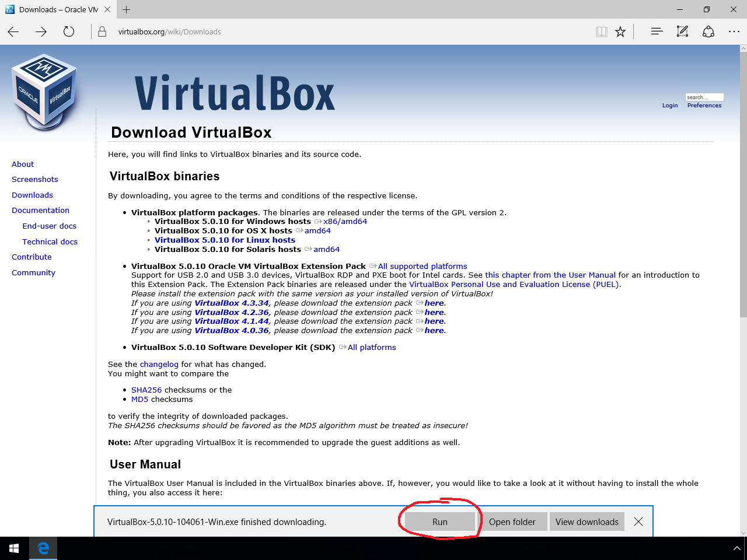Open the Share icon in toolbar
This screenshot has width=747, height=560.
708,32
